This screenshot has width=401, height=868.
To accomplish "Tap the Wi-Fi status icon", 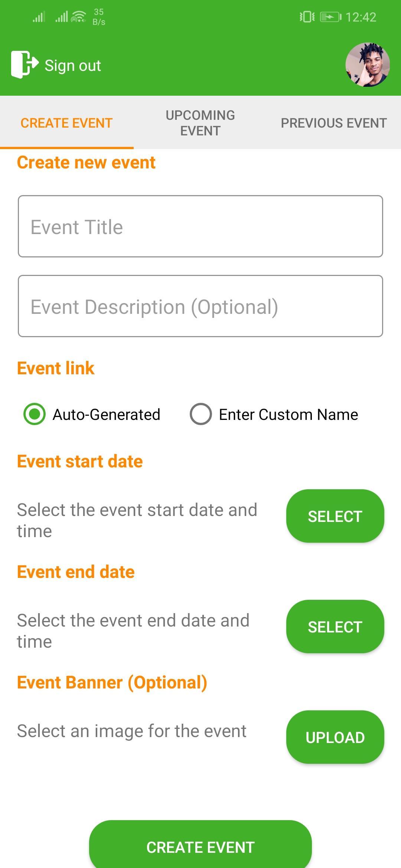I will click(x=78, y=17).
